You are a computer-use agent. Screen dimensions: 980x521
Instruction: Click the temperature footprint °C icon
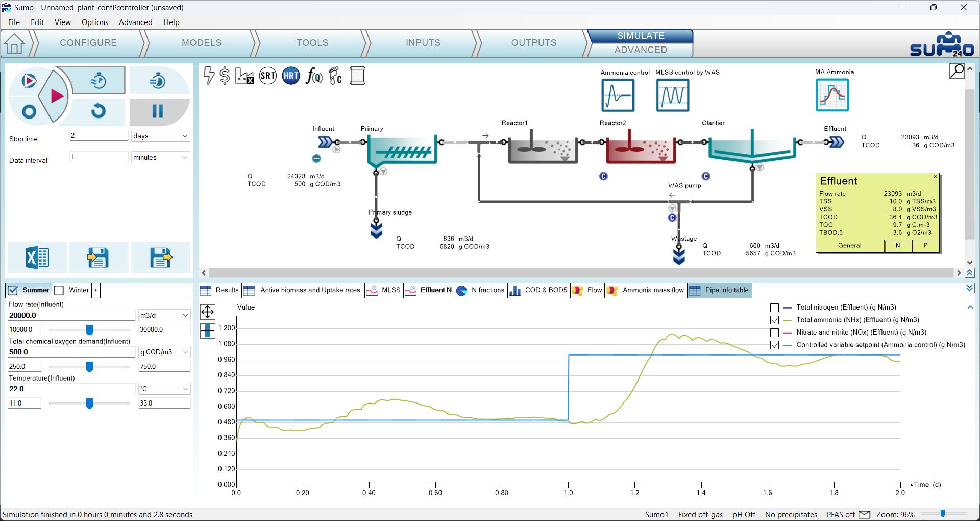tap(335, 76)
